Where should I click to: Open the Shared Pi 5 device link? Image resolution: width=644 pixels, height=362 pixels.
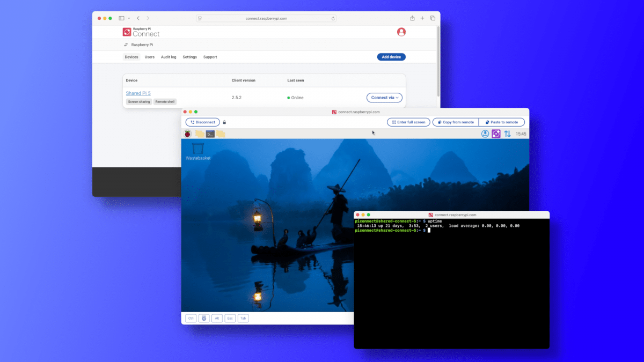[138, 93]
